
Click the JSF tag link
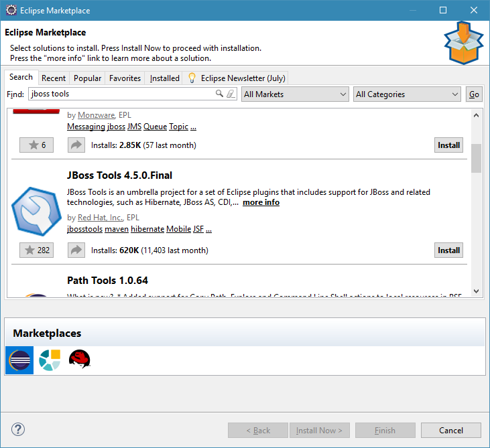pos(198,229)
